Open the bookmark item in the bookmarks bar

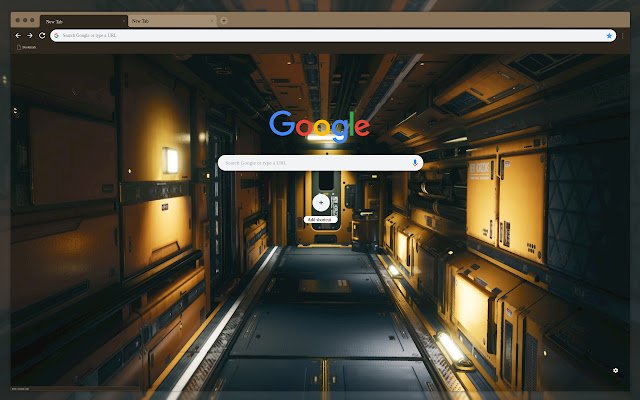(26, 47)
